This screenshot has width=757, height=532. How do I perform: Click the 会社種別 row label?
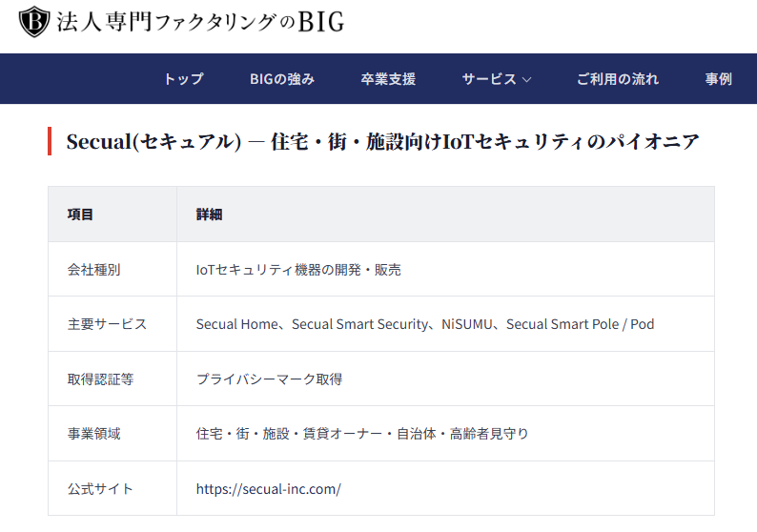[x=93, y=270]
